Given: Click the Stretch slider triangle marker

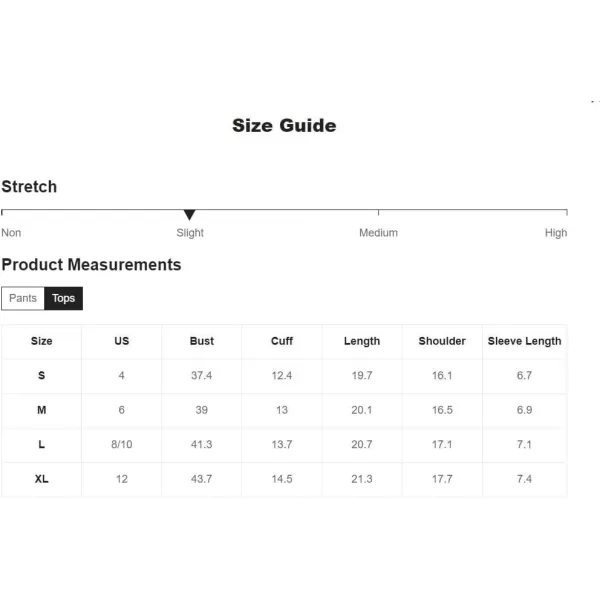Looking at the screenshot, I should (189, 214).
